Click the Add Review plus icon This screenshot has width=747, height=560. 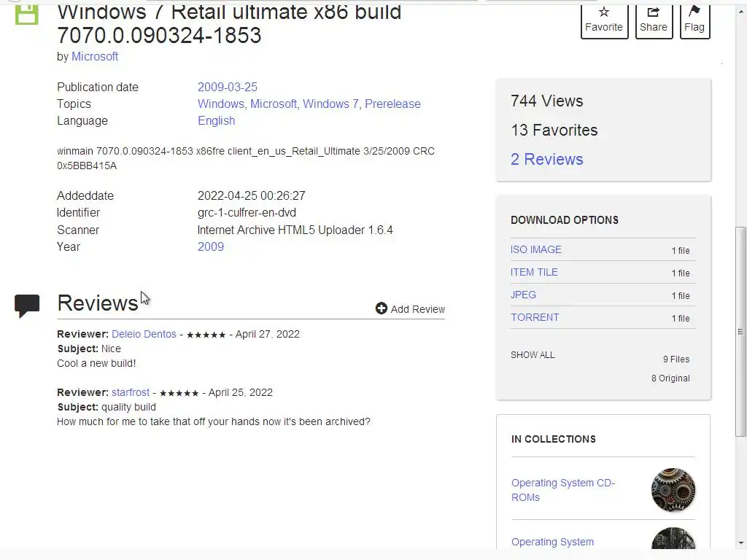(x=382, y=308)
